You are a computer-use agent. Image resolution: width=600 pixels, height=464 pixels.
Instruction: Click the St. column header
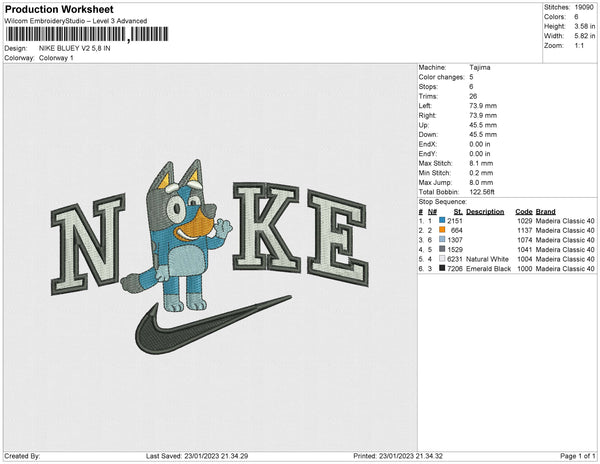pyautogui.click(x=458, y=211)
